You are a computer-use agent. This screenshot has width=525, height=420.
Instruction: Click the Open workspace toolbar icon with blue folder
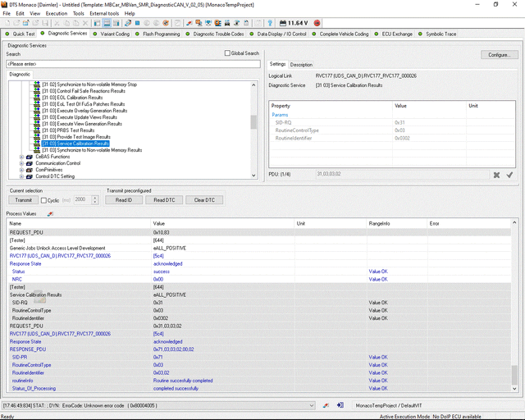pos(26,23)
